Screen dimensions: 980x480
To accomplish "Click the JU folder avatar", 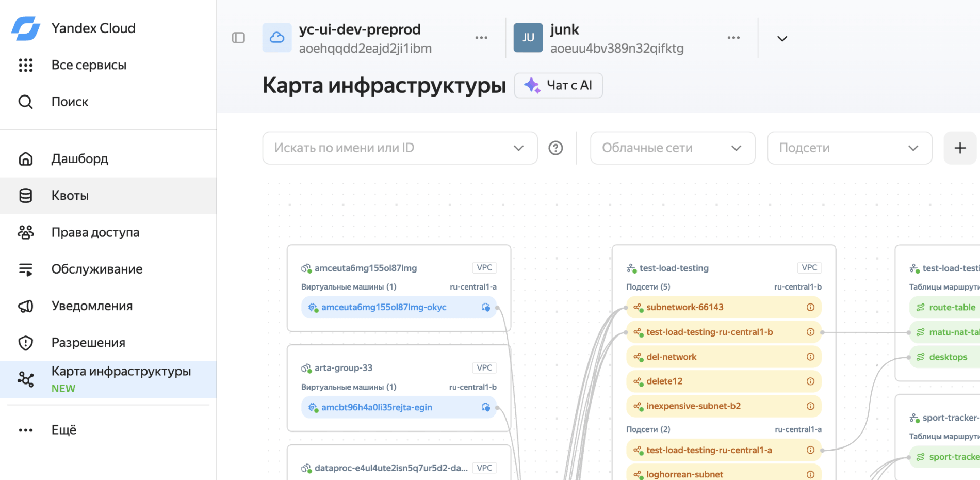I will 528,38.
